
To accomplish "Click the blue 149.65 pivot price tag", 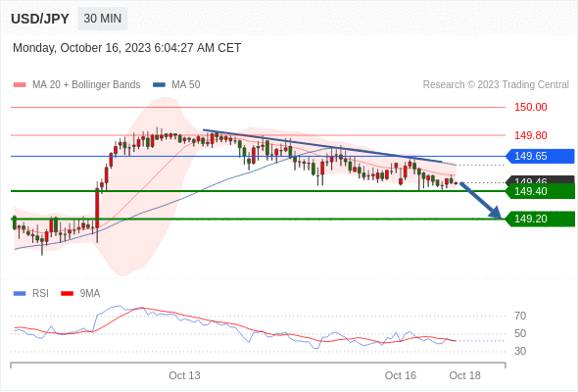I will pos(540,156).
